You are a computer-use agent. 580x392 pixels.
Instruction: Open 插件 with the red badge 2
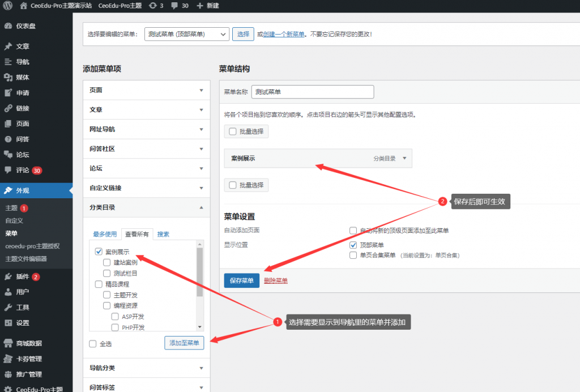pyautogui.click(x=23, y=278)
